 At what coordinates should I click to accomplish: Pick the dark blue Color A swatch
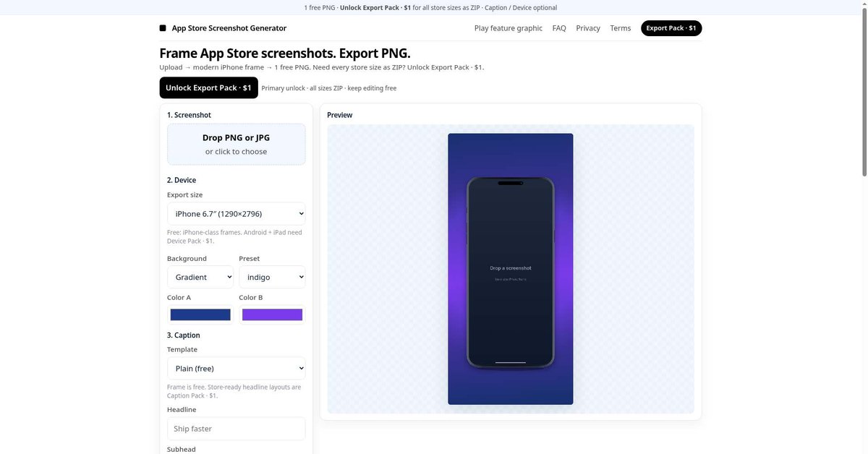200,314
